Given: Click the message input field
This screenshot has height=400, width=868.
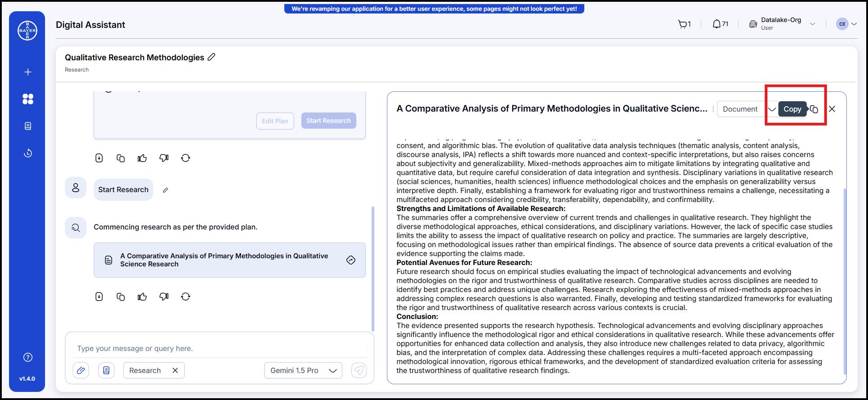Looking at the screenshot, I should (220, 348).
